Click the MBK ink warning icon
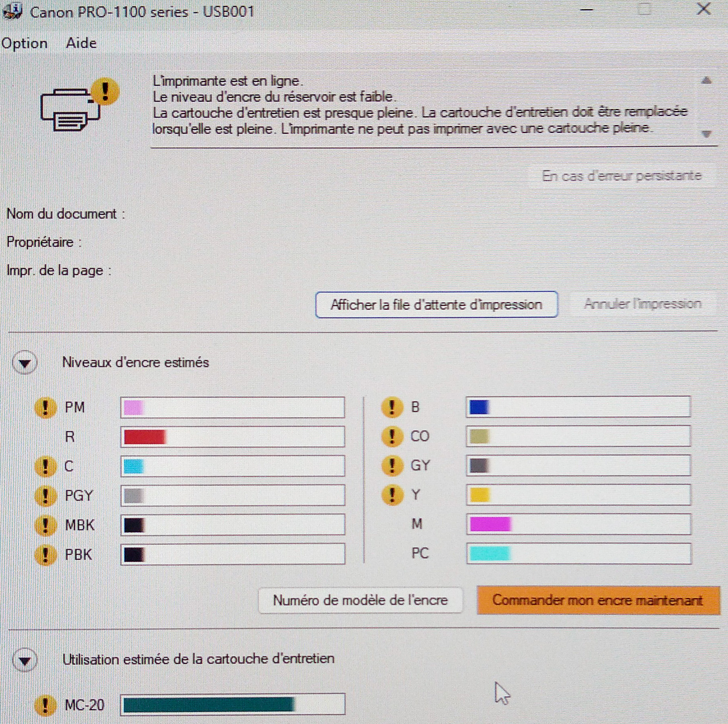This screenshot has height=724, width=728. [45, 525]
